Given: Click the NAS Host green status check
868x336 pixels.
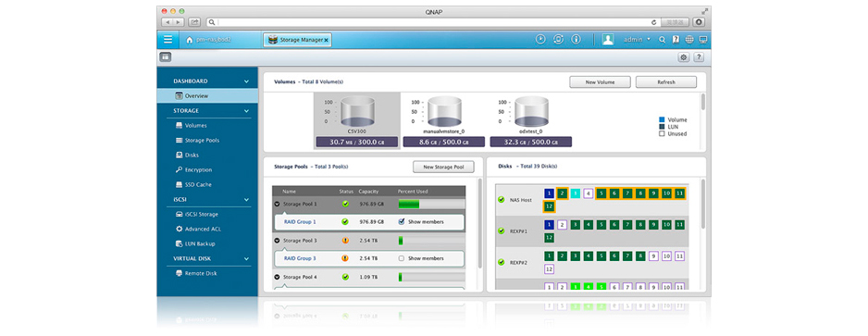Looking at the screenshot, I should point(501,200).
